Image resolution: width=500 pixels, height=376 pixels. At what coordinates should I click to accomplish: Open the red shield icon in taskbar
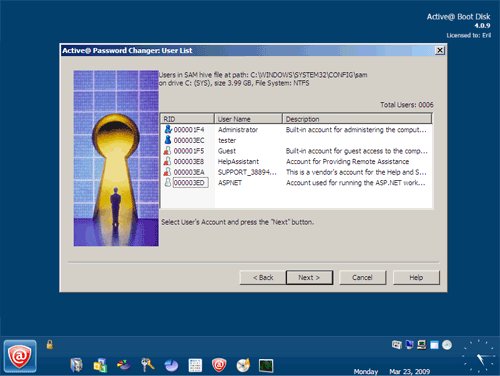click(219, 365)
